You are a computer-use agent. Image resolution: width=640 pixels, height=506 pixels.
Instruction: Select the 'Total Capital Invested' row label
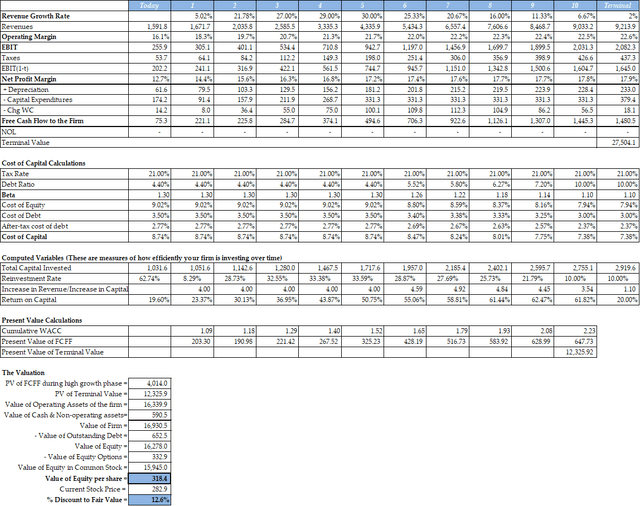tap(36, 268)
